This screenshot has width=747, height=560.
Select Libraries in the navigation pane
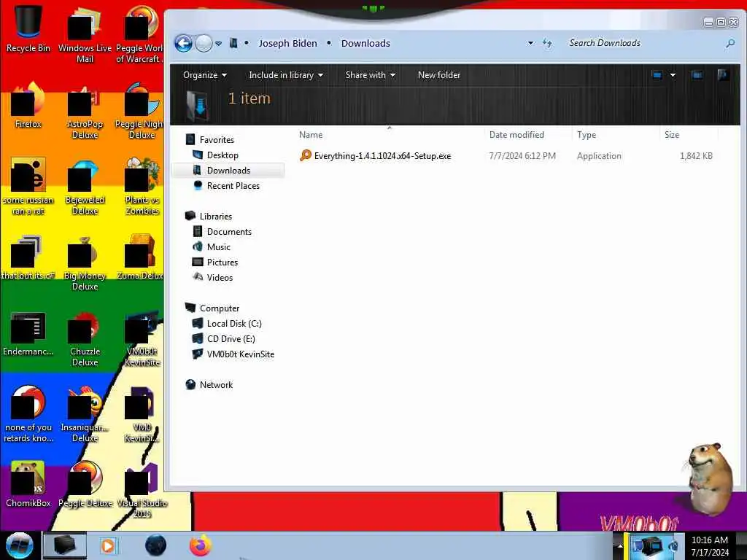click(x=216, y=217)
